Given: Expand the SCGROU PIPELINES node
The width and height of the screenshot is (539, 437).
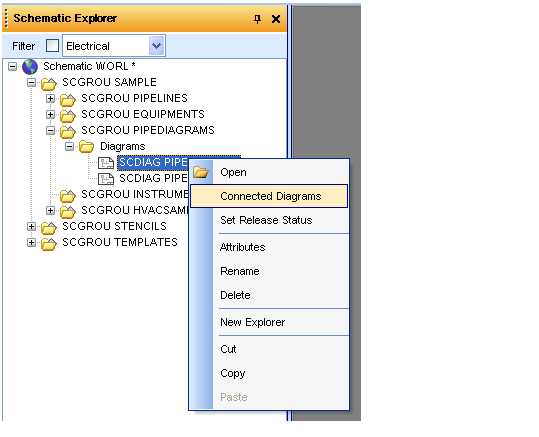Looking at the screenshot, I should 51,99.
